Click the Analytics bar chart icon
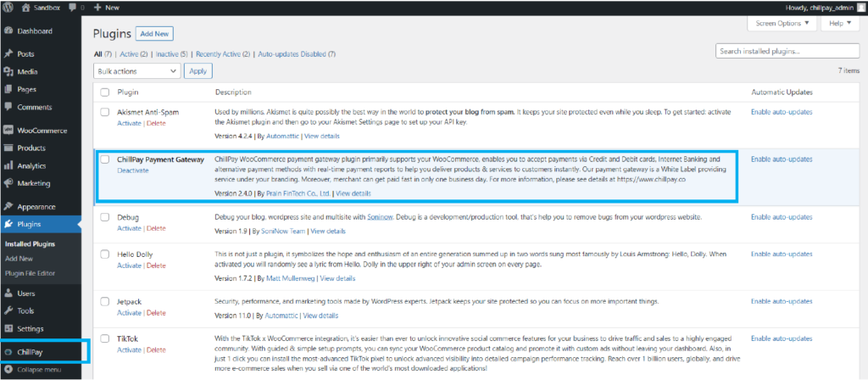Image resolution: width=868 pixels, height=380 pixels. (x=8, y=165)
